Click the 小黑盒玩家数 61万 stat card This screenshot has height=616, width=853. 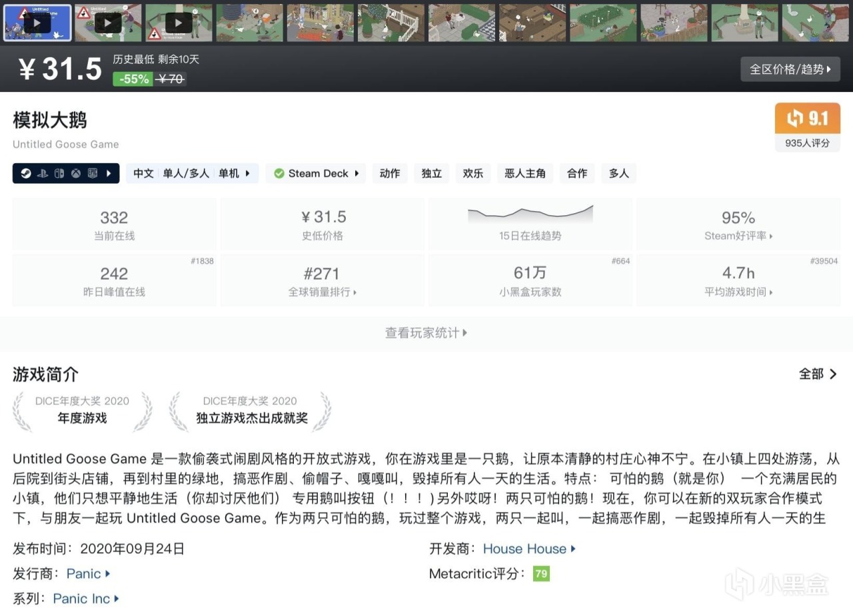coord(530,281)
